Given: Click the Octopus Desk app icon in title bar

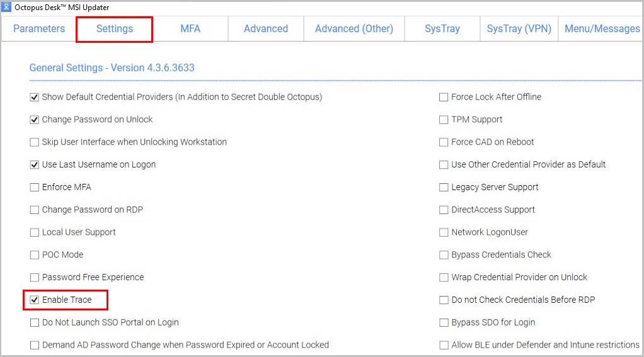Looking at the screenshot, I should point(6,7).
